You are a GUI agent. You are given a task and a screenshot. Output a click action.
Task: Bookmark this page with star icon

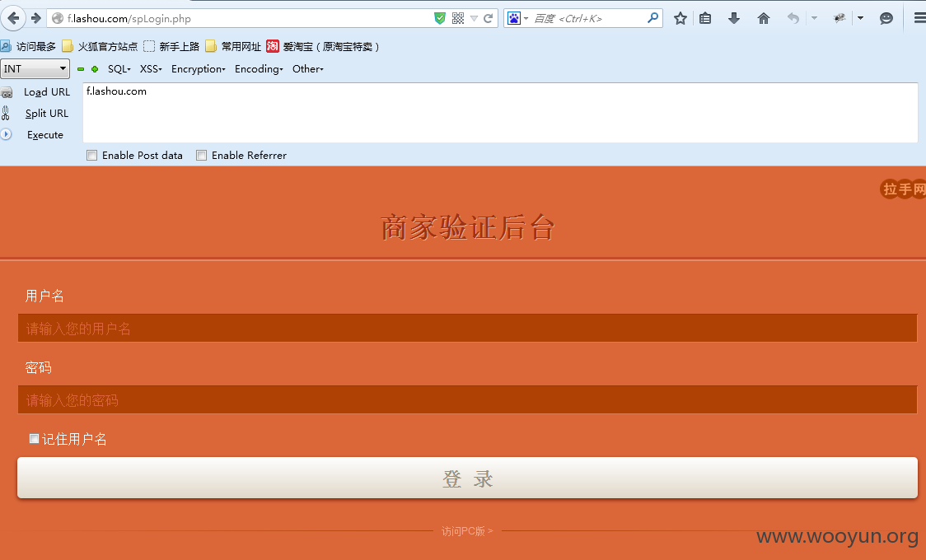(680, 18)
